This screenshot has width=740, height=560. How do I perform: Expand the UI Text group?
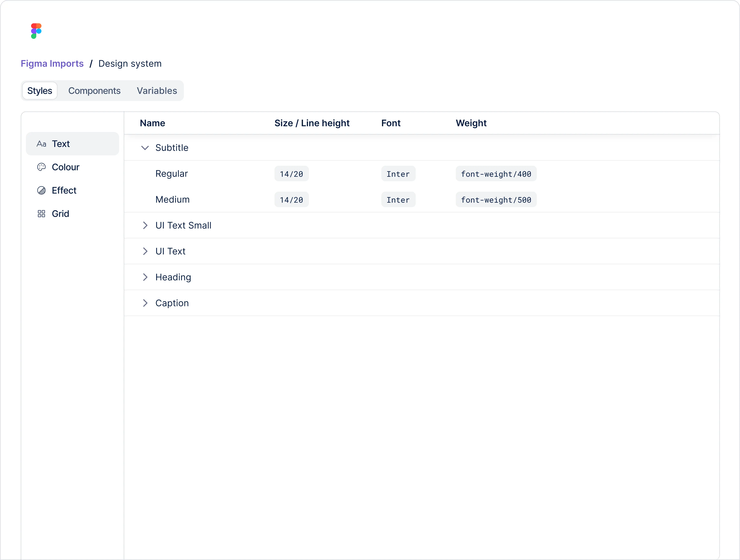tap(145, 251)
